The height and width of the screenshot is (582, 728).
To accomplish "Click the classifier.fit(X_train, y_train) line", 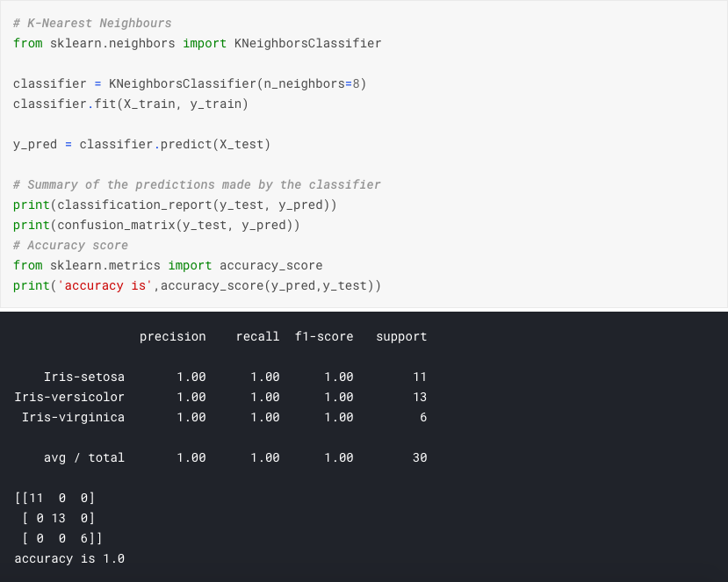I will click(x=131, y=104).
